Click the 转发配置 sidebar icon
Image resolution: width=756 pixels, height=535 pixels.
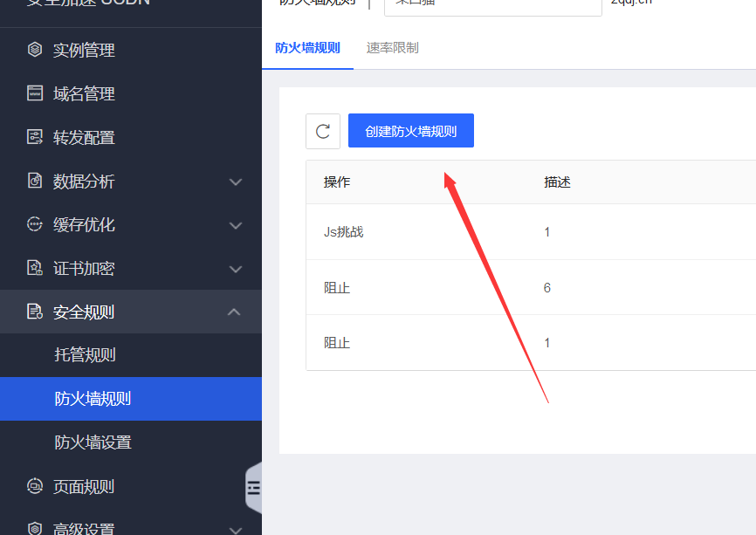(x=35, y=137)
